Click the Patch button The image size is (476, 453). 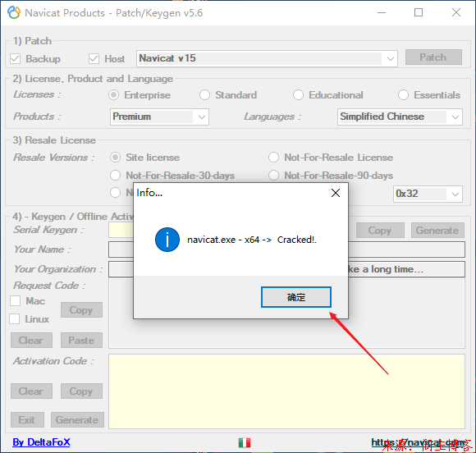tap(433, 57)
